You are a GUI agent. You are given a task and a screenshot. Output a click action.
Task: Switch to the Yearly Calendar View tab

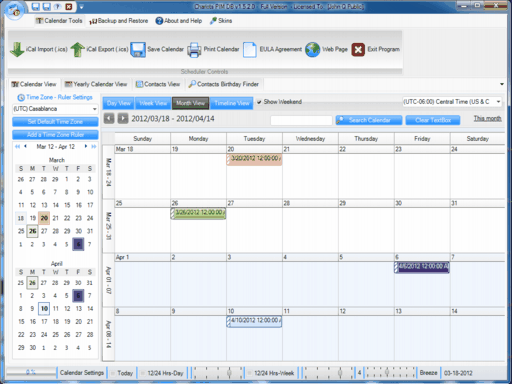click(x=96, y=84)
